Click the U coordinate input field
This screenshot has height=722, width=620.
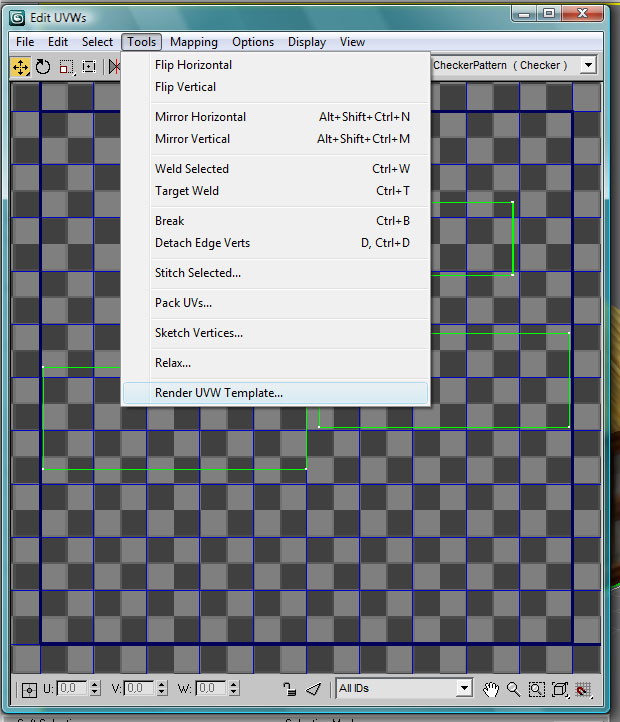pyautogui.click(x=72, y=688)
